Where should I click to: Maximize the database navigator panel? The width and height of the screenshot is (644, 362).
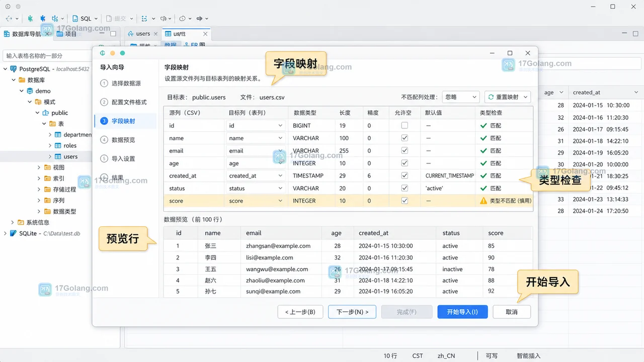click(x=113, y=34)
